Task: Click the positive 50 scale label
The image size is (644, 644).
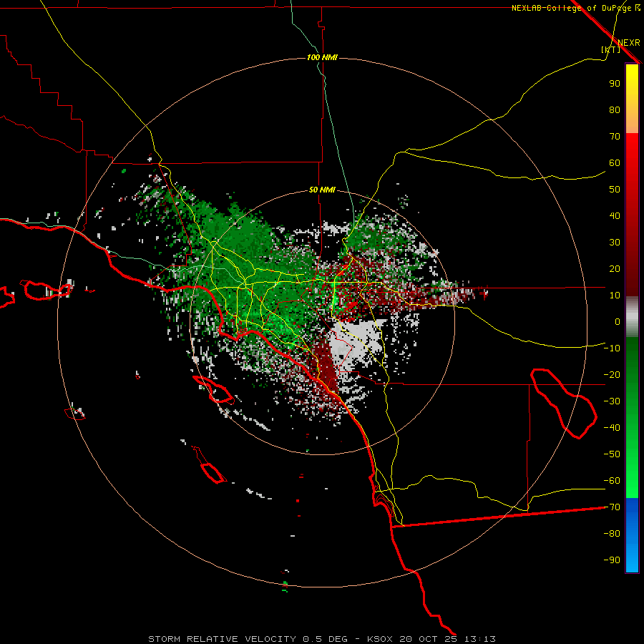Action: (615, 190)
